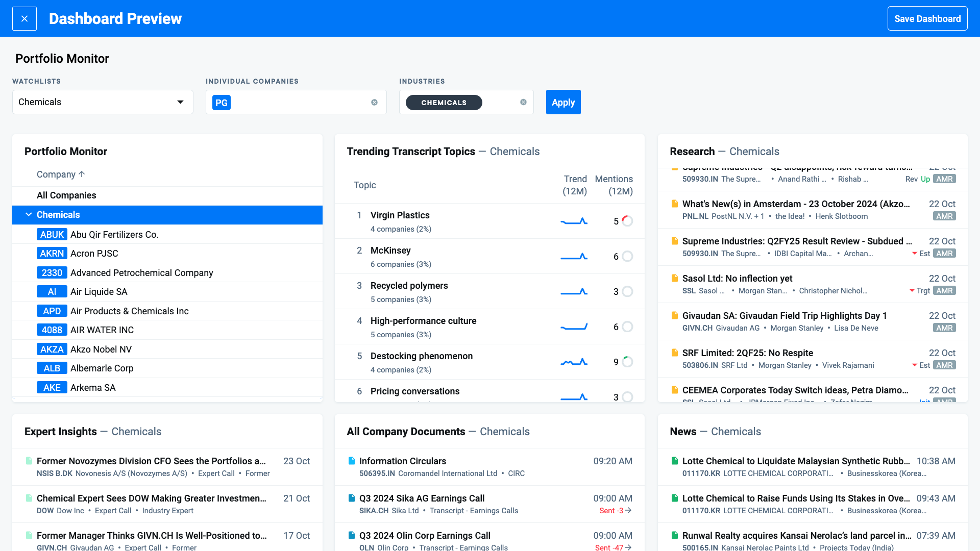Screen dimensions: 980x551
Task: Click High-performance culture mentions ring
Action: [627, 327]
